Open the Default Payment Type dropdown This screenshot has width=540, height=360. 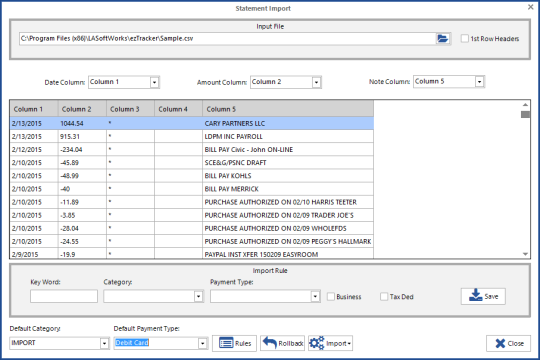coord(202,343)
